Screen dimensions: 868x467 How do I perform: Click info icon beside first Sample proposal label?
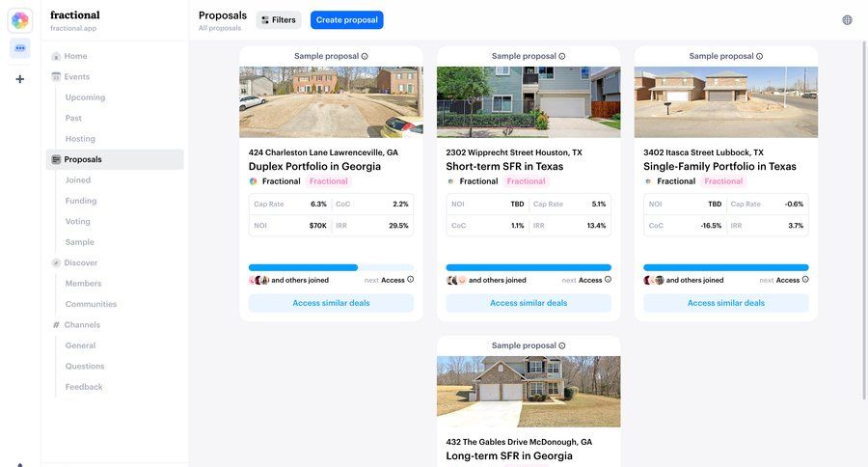point(365,57)
